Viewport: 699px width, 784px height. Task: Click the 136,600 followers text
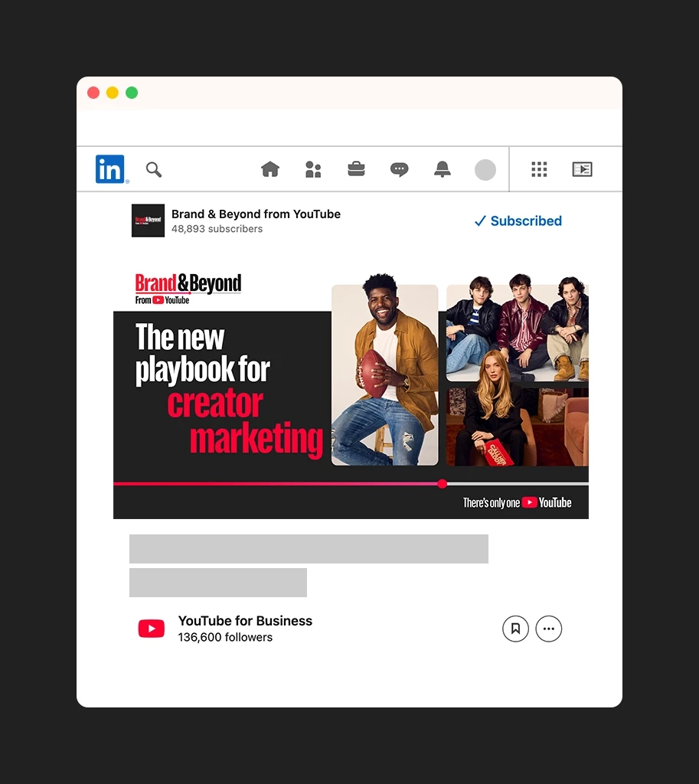point(226,638)
